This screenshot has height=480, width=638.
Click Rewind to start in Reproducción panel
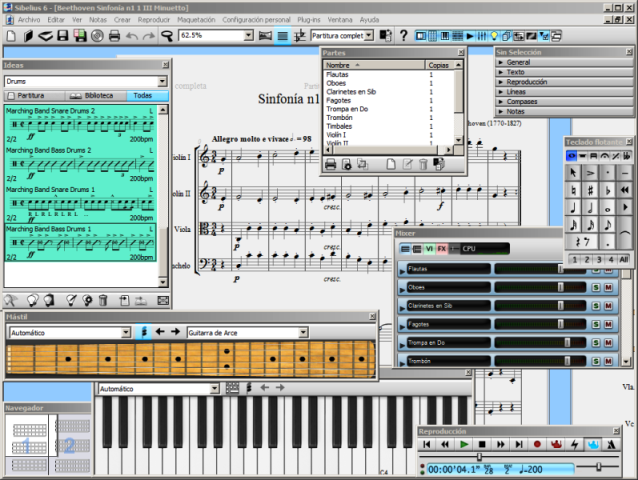click(426, 445)
